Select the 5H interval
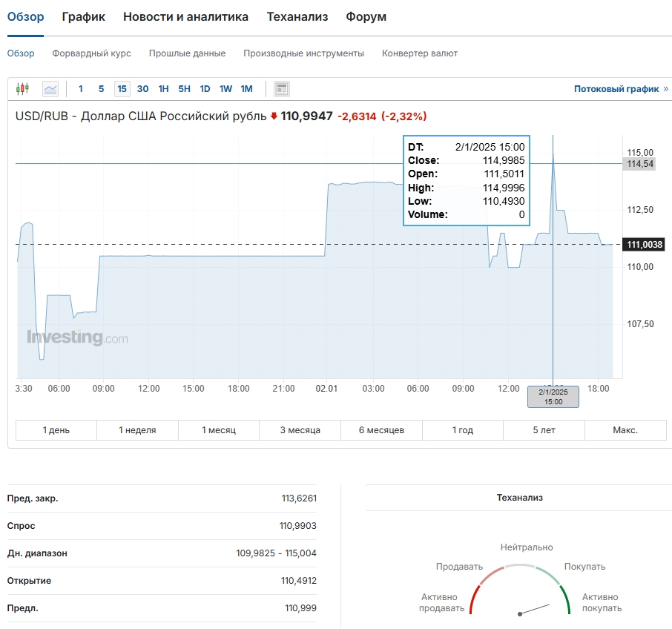The image size is (672, 629). click(184, 89)
